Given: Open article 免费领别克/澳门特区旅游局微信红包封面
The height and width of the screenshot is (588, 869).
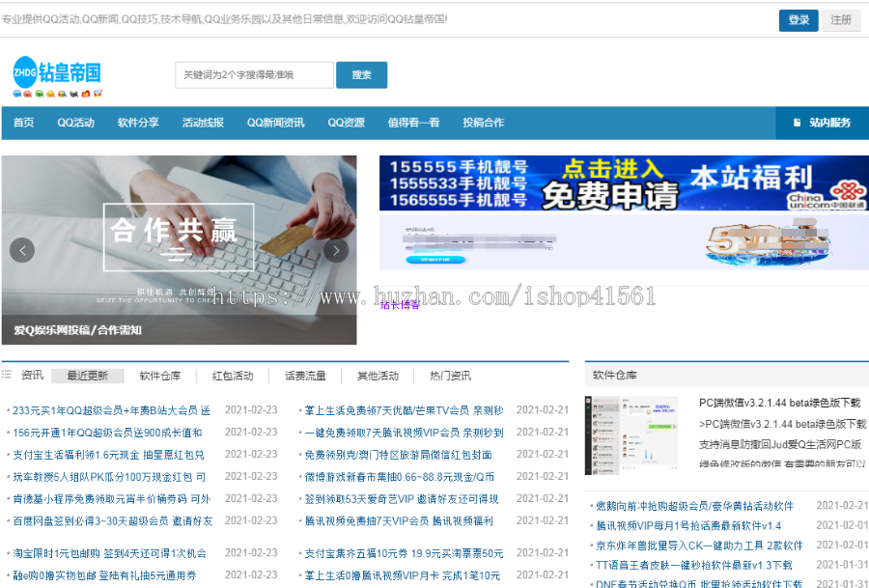Looking at the screenshot, I should tap(398, 455).
